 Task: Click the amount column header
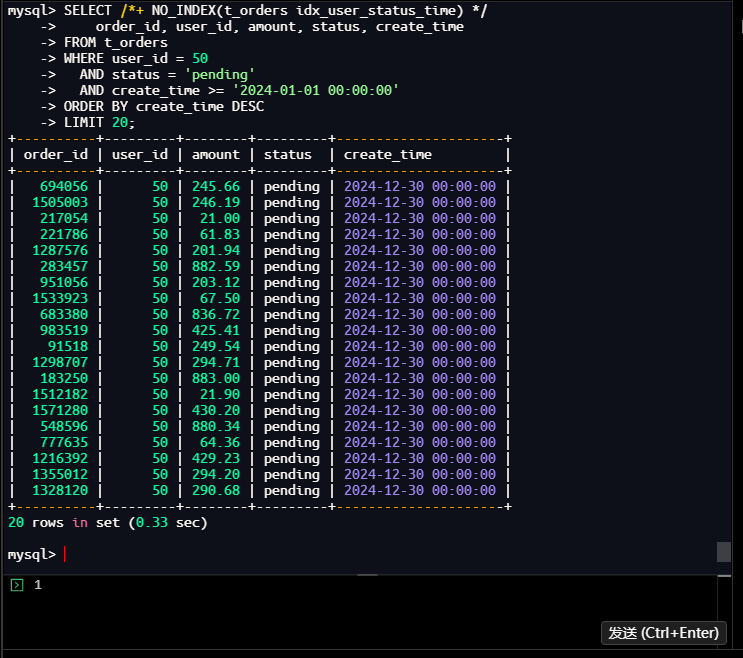[x=216, y=155]
